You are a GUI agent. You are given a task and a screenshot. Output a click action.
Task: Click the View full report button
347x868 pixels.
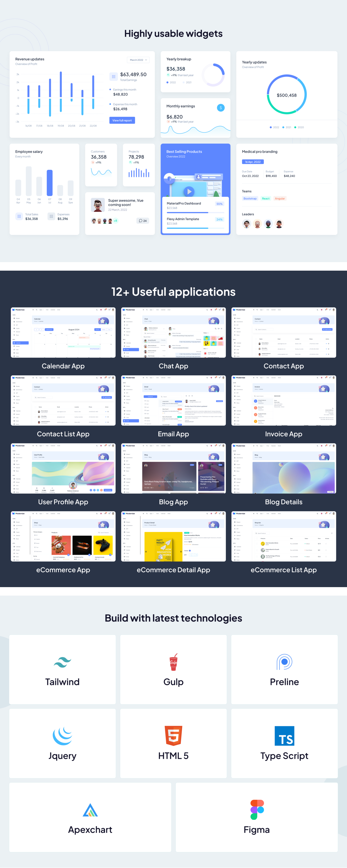tap(122, 120)
